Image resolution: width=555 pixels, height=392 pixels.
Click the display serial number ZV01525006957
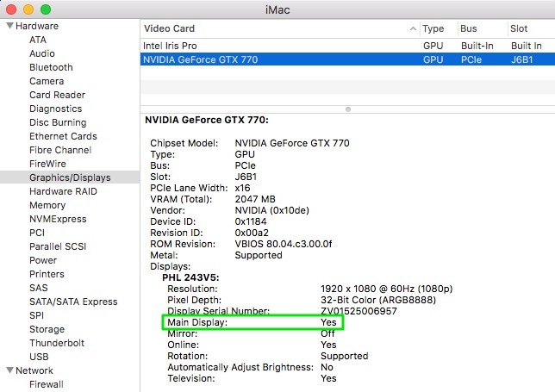click(x=359, y=311)
